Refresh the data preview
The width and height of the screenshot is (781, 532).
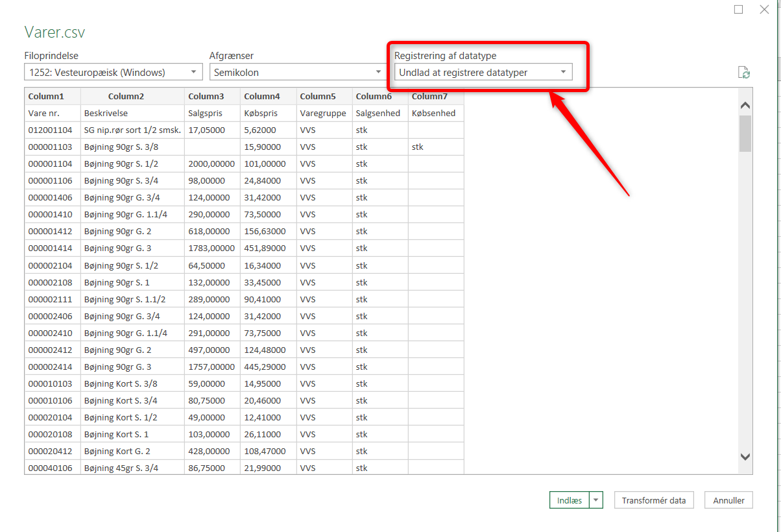coord(744,72)
